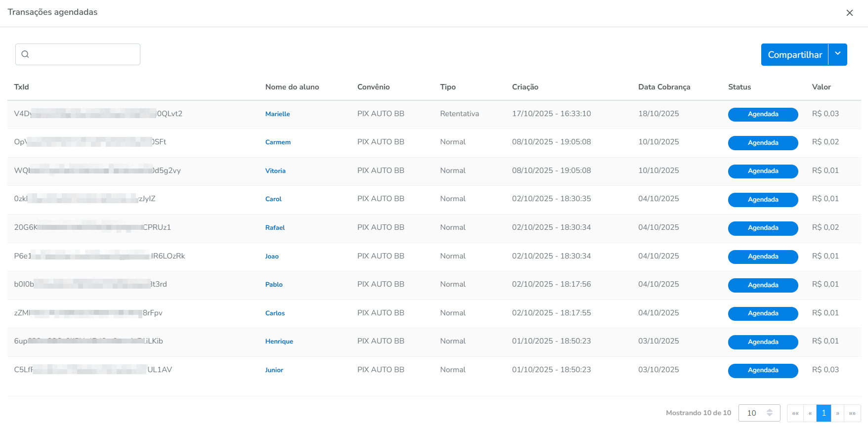Click the Compartilhar button
This screenshot has height=429, width=868.
(x=794, y=55)
